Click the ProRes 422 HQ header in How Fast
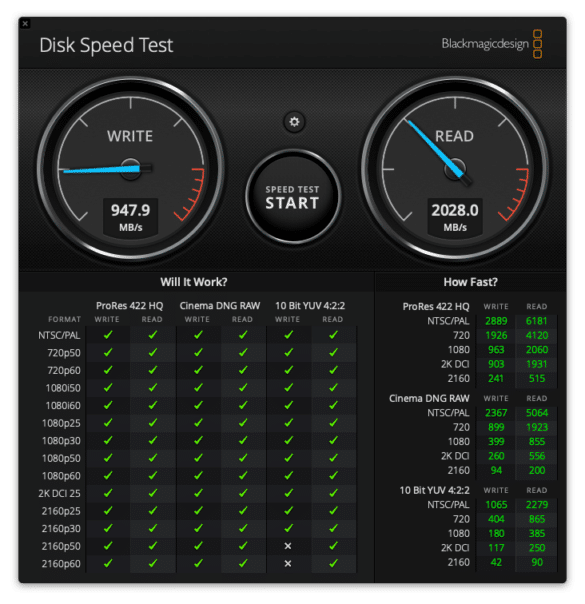Screen dimensions: 585x604 click(x=436, y=307)
